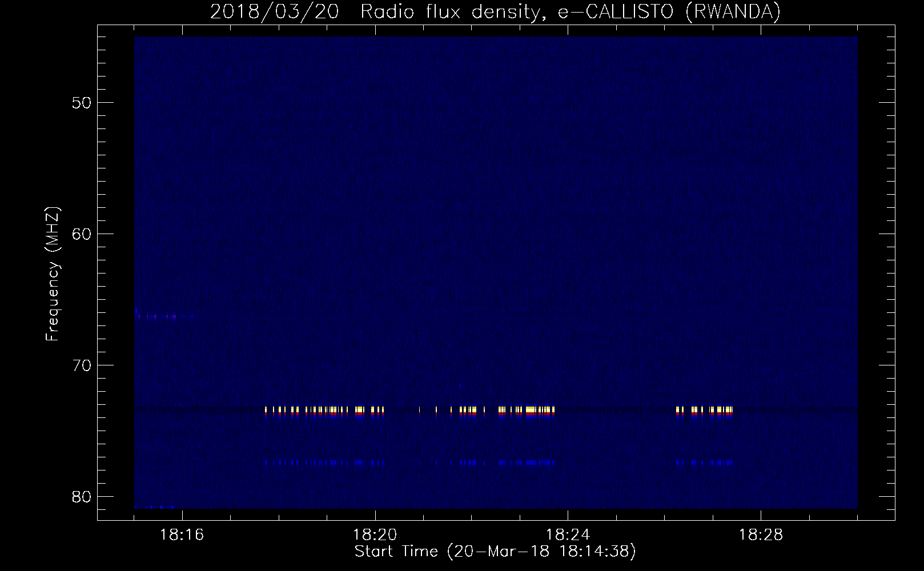Click the "18:20" time tick label
The image size is (924, 571).
coord(375,535)
